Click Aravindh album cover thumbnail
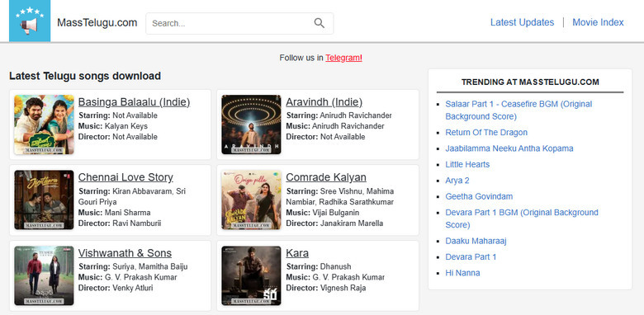Image resolution: width=644 pixels, height=315 pixels. pos(251,125)
